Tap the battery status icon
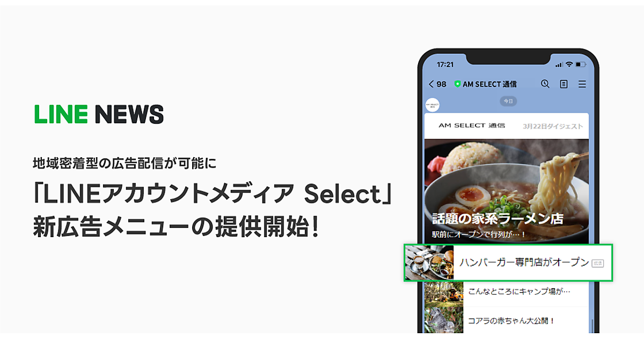Viewport: 644px width, 338px height. [580, 64]
